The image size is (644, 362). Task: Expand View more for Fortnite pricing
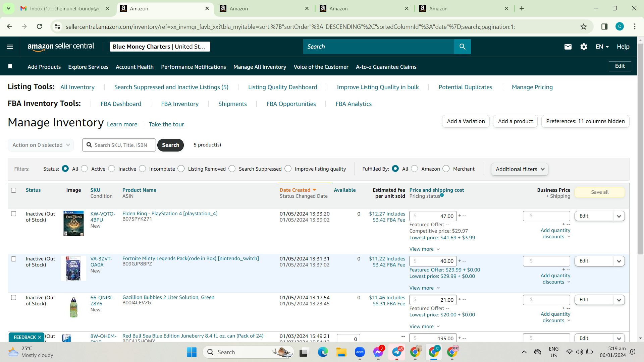tap(424, 288)
